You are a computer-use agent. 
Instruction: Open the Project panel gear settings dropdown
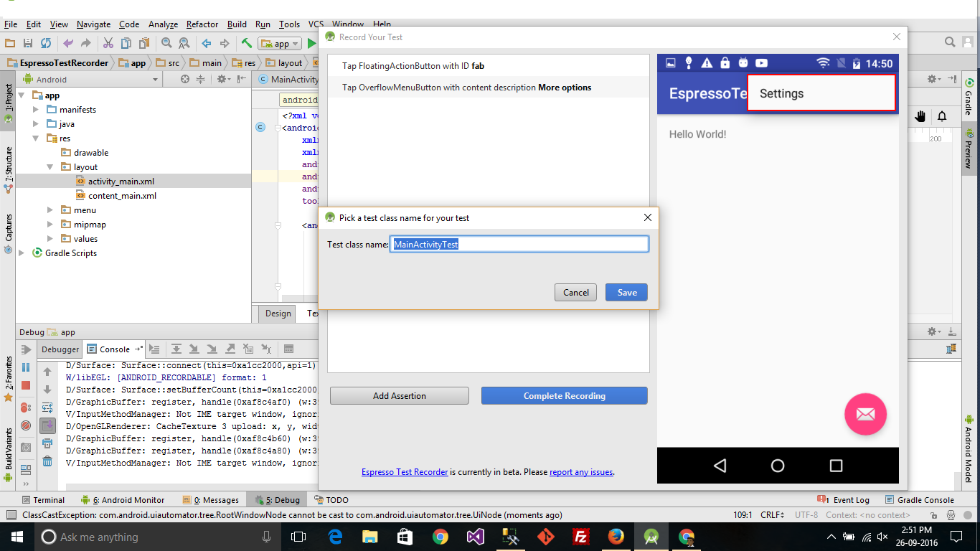click(x=224, y=80)
